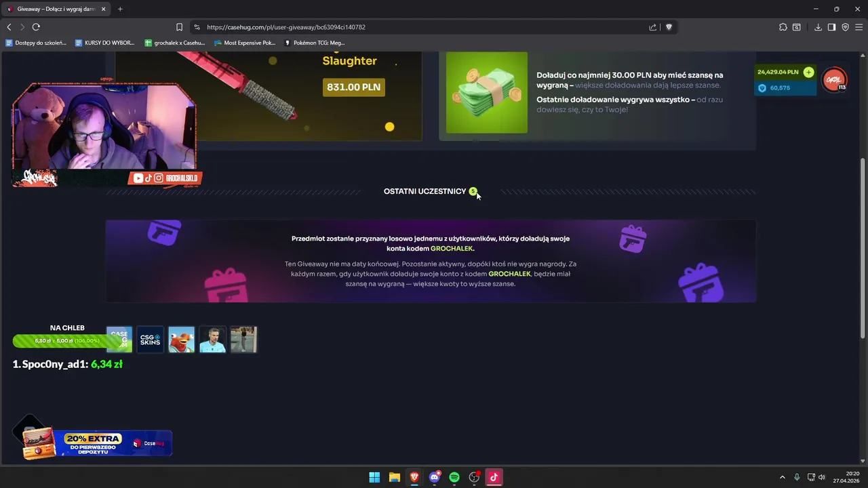The width and height of the screenshot is (868, 488).
Task: Click the orange fish character thumbnail
Action: [182, 340]
